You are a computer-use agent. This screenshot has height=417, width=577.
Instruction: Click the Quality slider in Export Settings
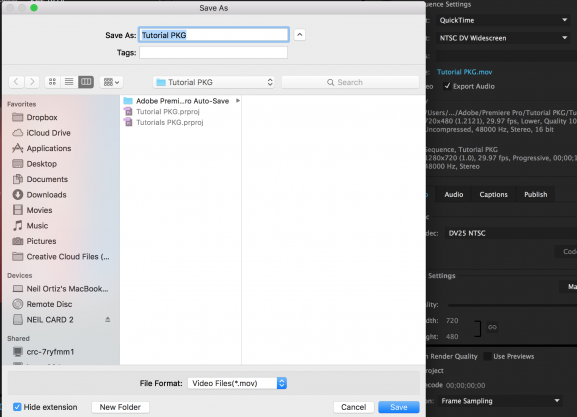coord(513,305)
